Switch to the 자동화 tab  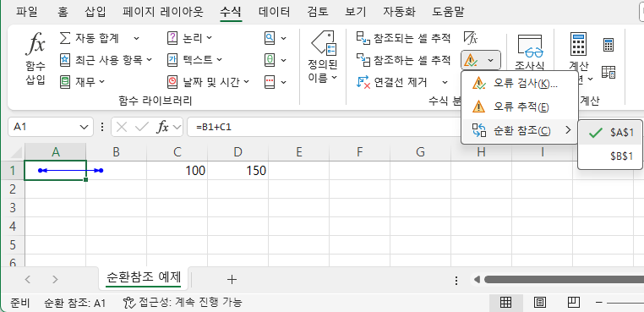pos(399,12)
